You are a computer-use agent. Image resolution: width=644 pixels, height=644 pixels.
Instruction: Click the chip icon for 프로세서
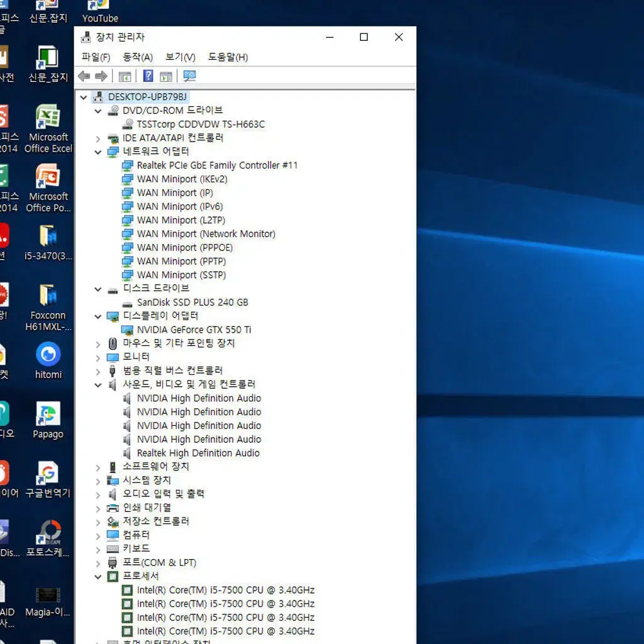point(113,576)
